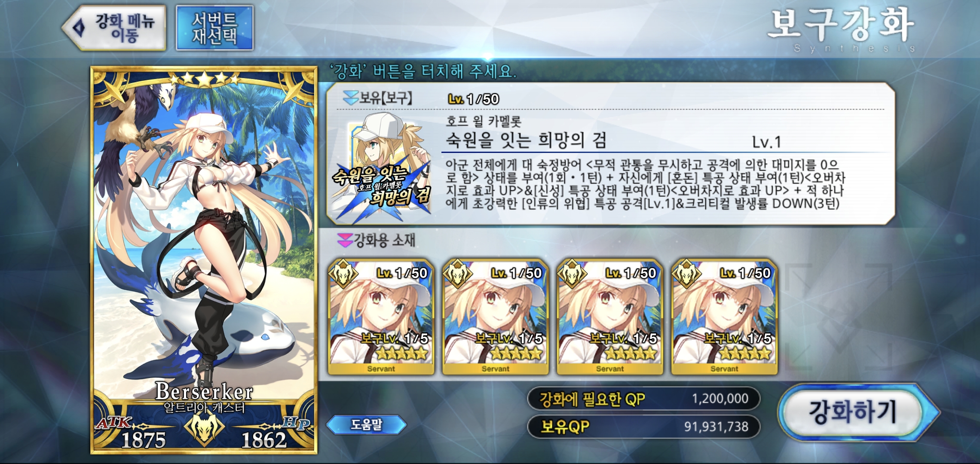980x464 pixels.
Task: Tap the 강화에 필요한 QP cost field
Action: click(x=643, y=399)
